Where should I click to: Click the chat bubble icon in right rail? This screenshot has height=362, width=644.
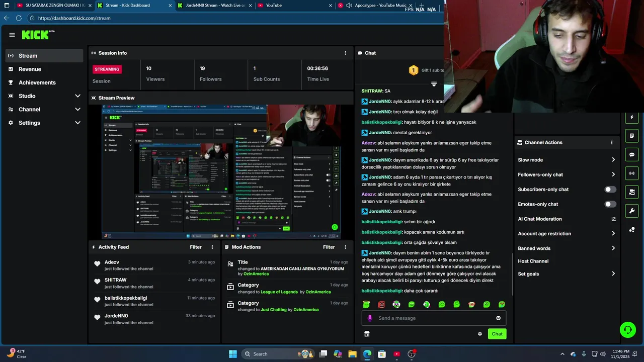632,154
